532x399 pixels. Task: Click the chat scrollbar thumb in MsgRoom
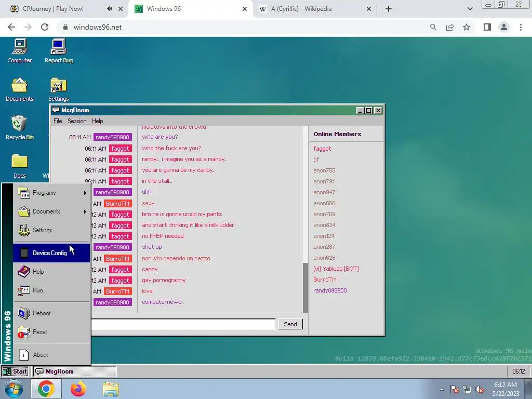click(x=305, y=287)
